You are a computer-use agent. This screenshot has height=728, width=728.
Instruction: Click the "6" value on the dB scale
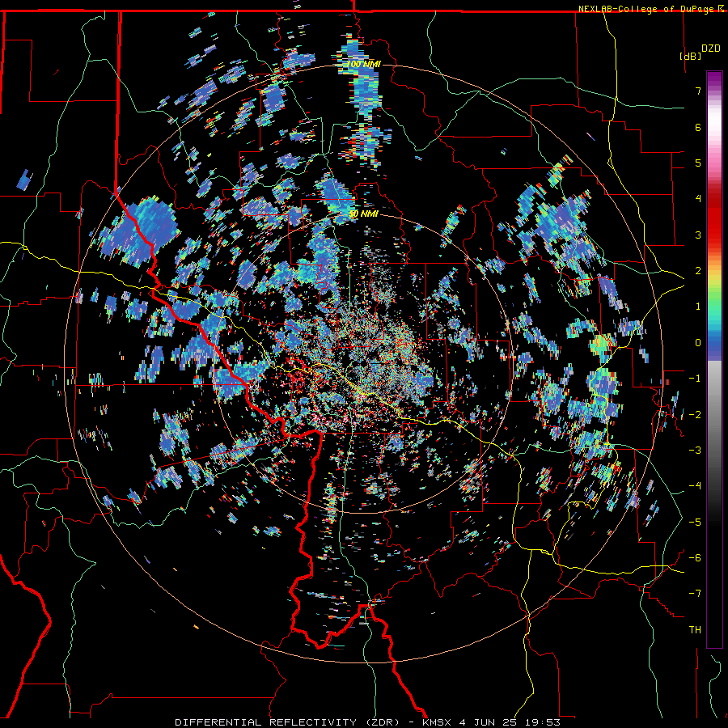(698, 127)
